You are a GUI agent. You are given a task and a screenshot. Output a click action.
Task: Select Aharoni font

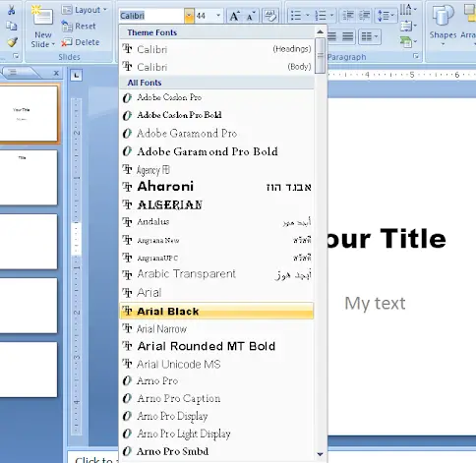pyautogui.click(x=216, y=187)
